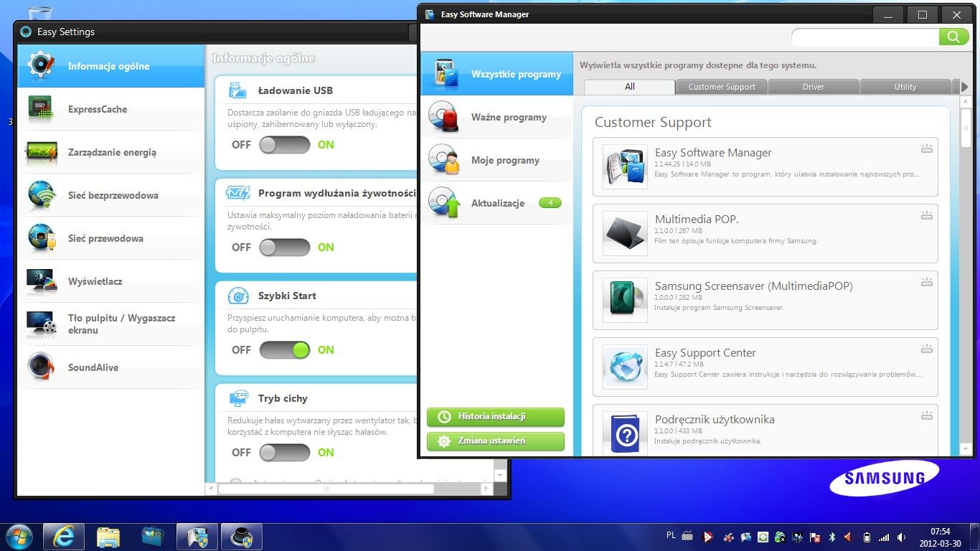
Task: Click the blue toolbox icon in taskbar
Action: [153, 537]
